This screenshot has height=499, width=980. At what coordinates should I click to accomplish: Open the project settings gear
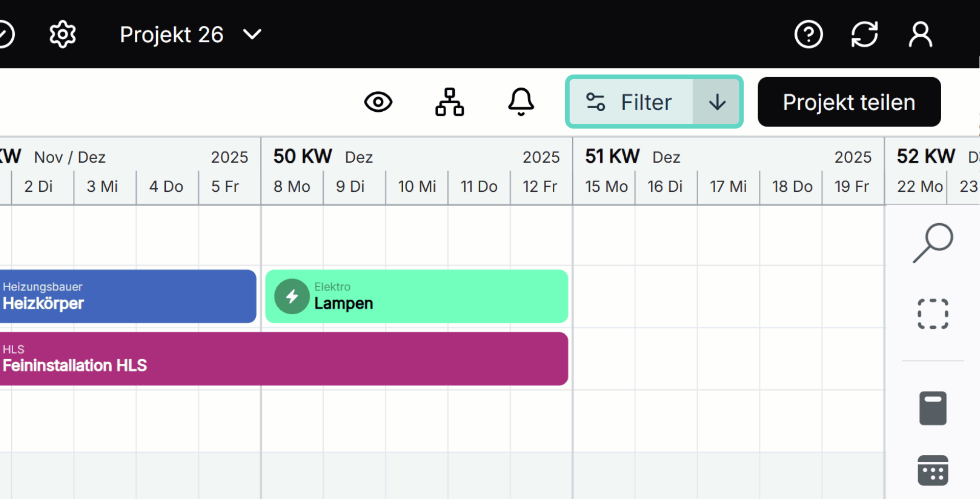[62, 34]
